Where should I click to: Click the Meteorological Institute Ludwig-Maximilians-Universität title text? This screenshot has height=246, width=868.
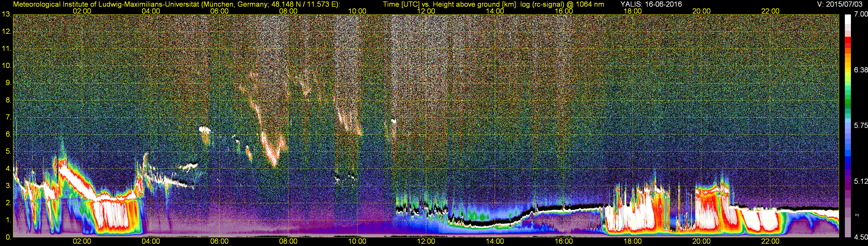pos(176,4)
